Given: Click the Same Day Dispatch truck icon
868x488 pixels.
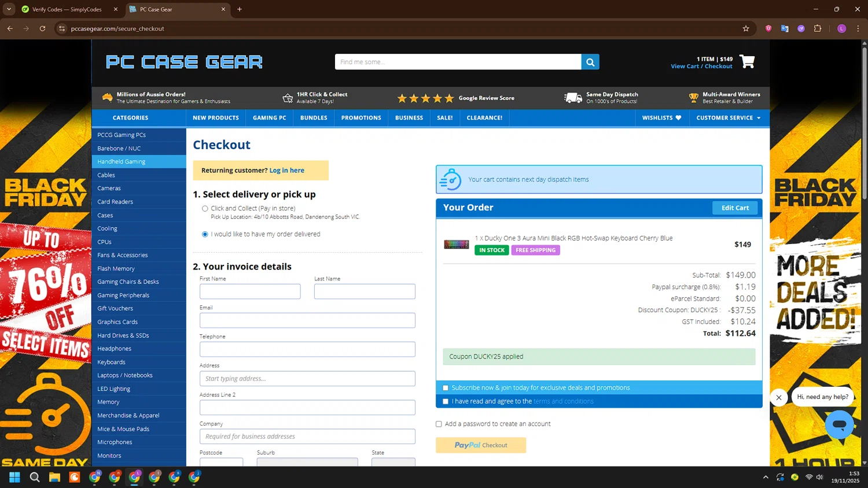Looking at the screenshot, I should (573, 98).
